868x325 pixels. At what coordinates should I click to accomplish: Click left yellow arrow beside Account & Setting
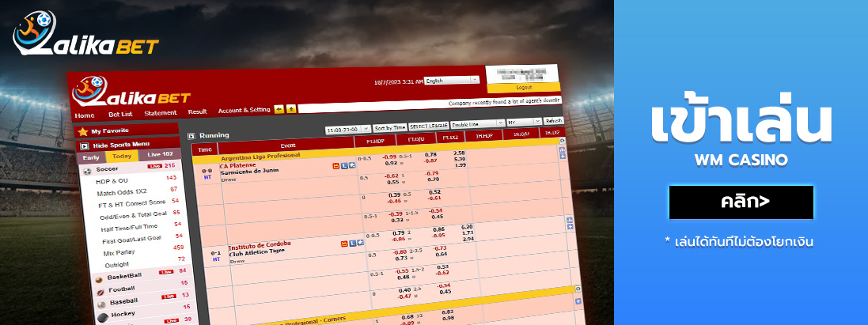coord(279,109)
